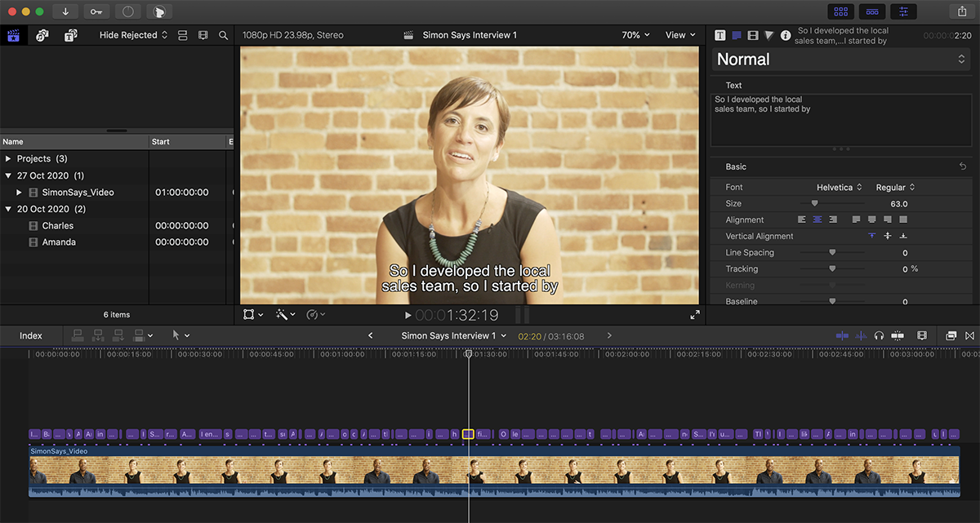Image resolution: width=980 pixels, height=523 pixels.
Task: Click the Share icon in the title bar
Action: coord(961,11)
